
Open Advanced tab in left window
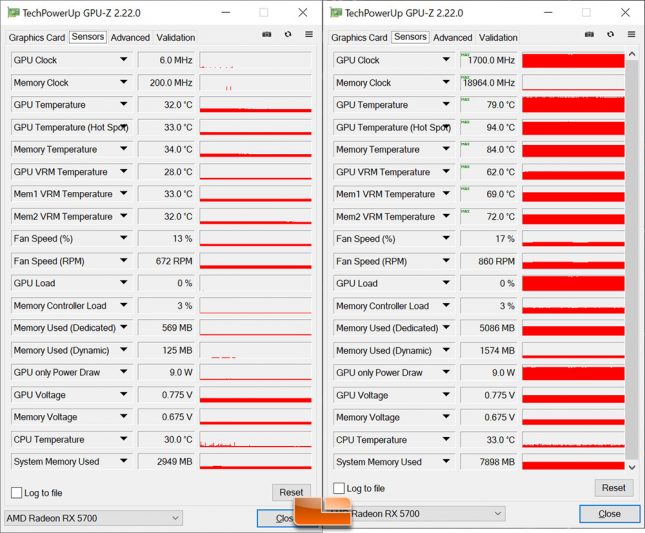(130, 37)
